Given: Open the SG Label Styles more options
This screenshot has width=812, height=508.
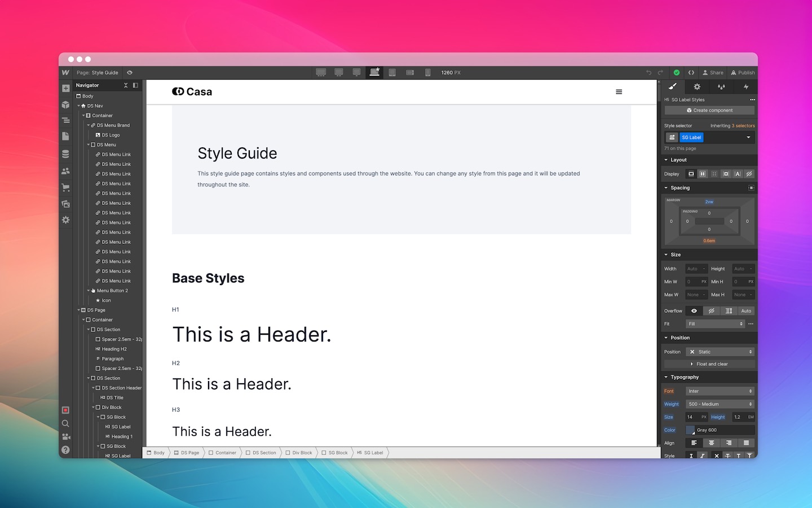Looking at the screenshot, I should point(752,99).
